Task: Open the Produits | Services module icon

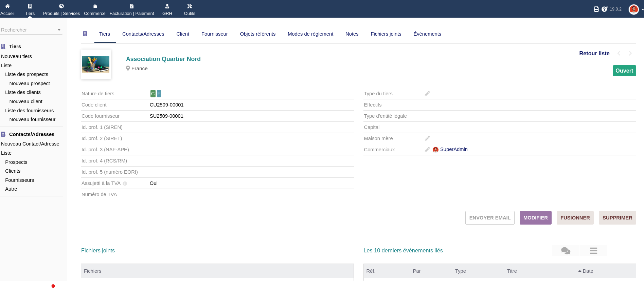Action: (61, 6)
